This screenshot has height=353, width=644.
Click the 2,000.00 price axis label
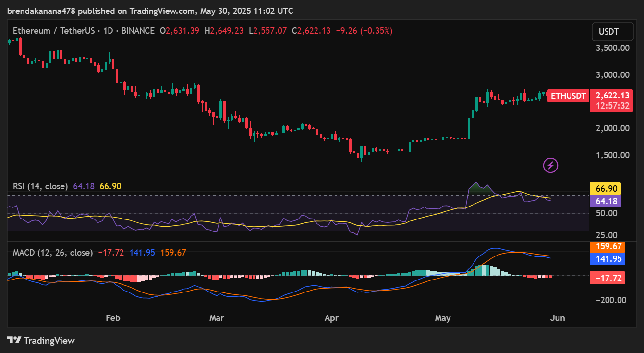612,128
